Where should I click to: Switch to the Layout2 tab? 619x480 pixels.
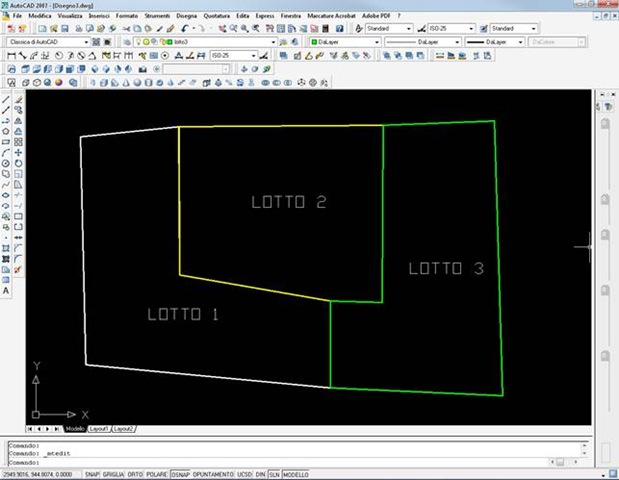[124, 429]
